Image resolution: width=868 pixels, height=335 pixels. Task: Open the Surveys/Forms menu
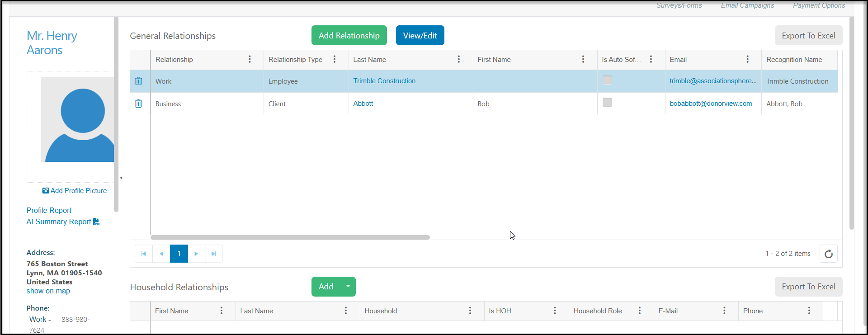[x=679, y=5]
